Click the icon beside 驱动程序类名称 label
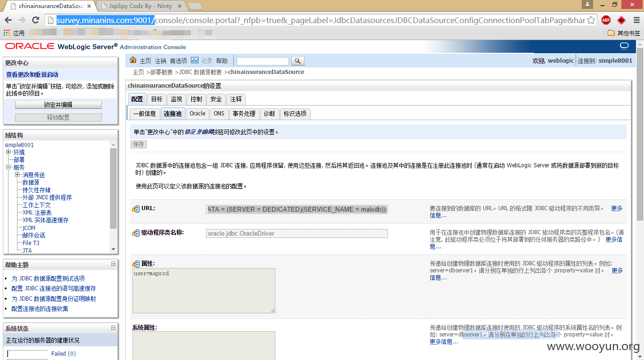This screenshot has height=360, width=644. coord(136,233)
